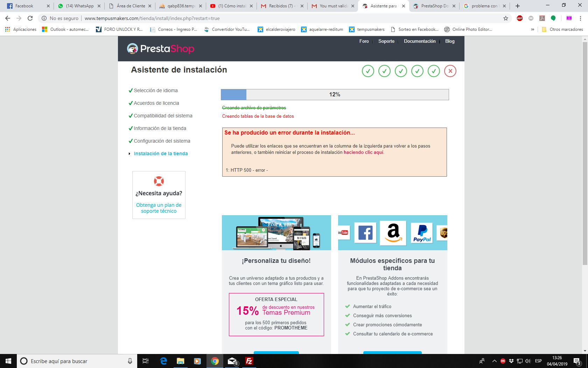Screen dimensions: 588x368
Task: Open the volume icon in system tray
Action: pyautogui.click(x=528, y=361)
